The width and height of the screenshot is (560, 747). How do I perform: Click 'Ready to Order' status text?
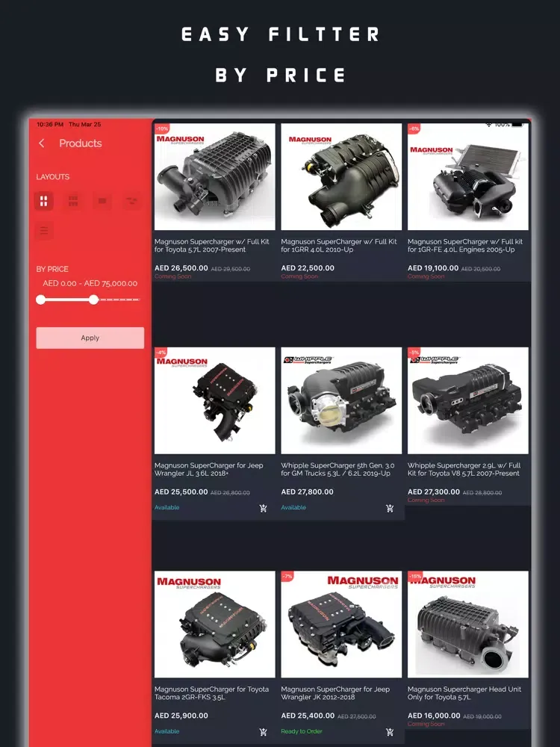click(302, 731)
